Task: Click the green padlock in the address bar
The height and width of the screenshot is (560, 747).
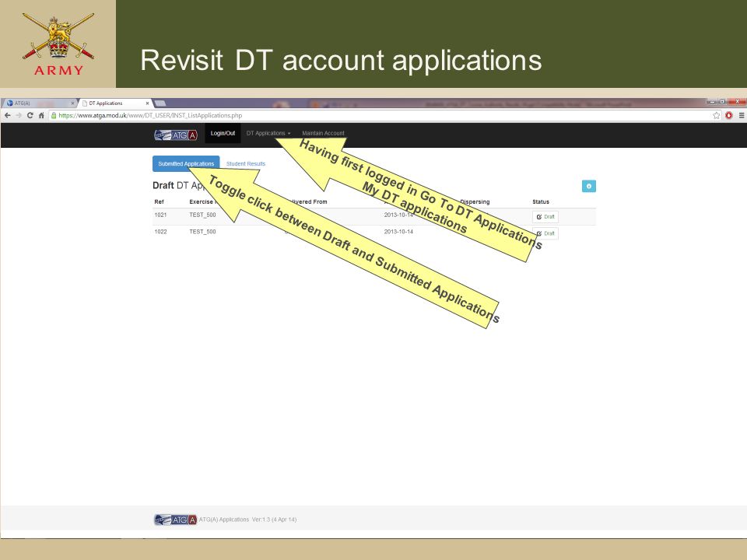Action: click(54, 115)
